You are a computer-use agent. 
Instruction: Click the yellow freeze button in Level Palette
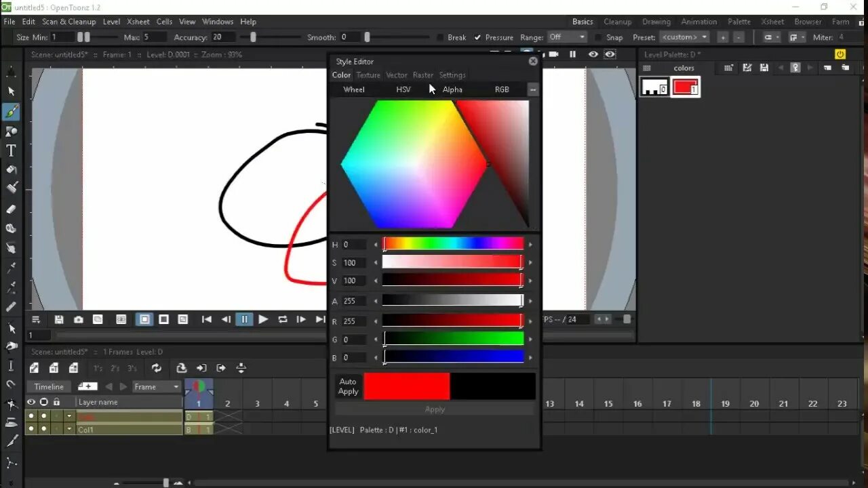[840, 54]
